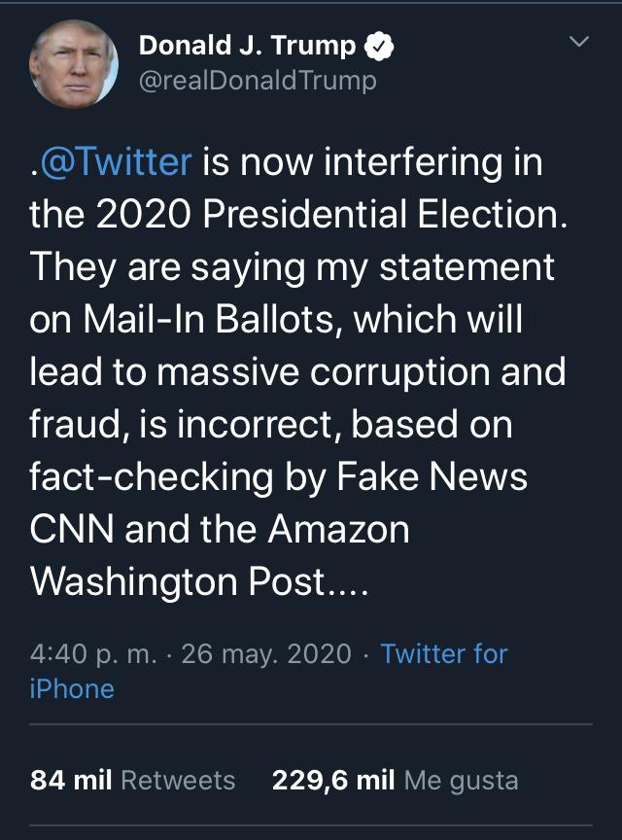Image resolution: width=622 pixels, height=840 pixels.
Task: Click the 26 may. 2020 date
Action: tap(266, 654)
